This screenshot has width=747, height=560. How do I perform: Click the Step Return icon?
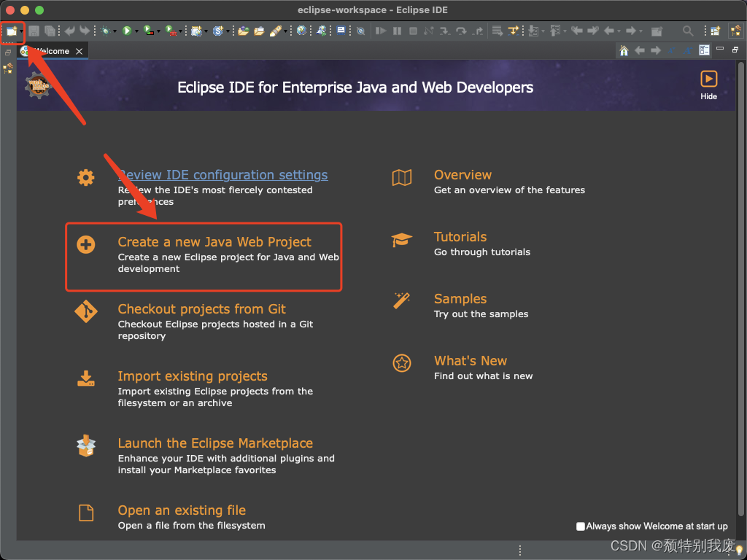[x=477, y=31]
